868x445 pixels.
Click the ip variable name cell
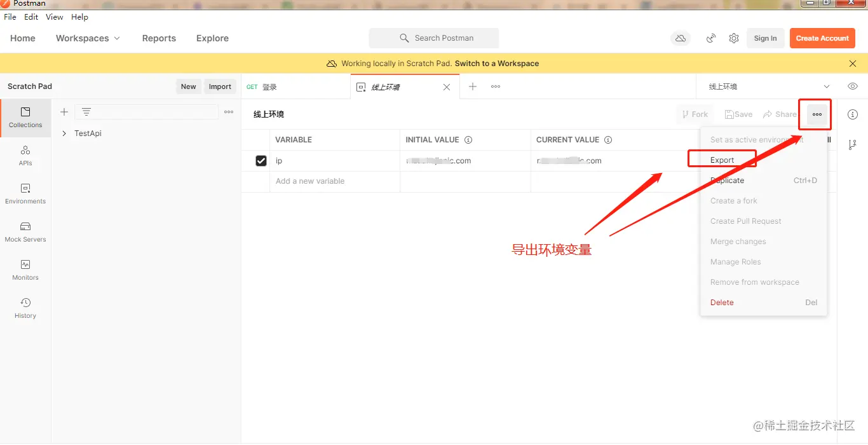[335, 161]
